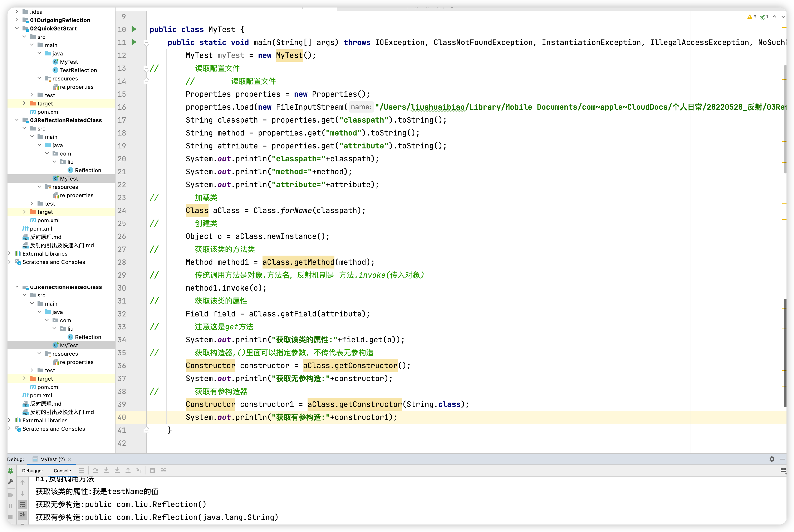The width and height of the screenshot is (794, 532).
Task: Select the 02QuickGetStart module name
Action: tap(53, 29)
